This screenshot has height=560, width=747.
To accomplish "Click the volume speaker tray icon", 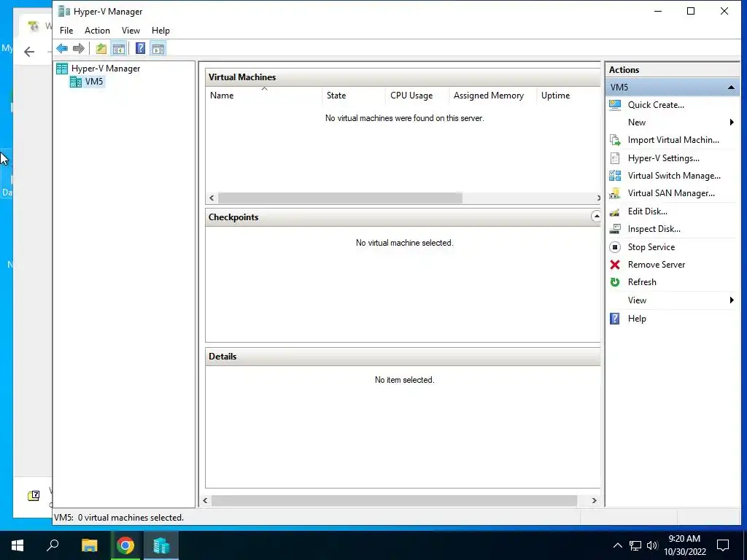I will [652, 545].
